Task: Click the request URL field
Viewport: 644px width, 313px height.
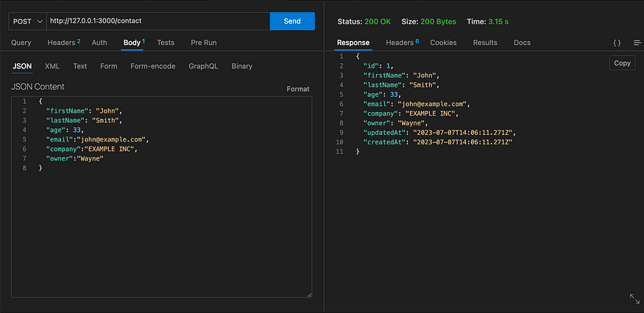Action: pos(158,21)
